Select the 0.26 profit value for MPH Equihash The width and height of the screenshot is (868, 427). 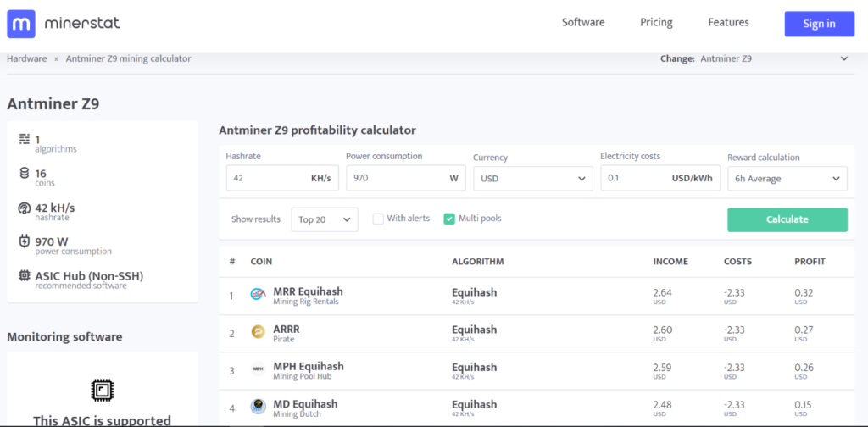coord(804,367)
